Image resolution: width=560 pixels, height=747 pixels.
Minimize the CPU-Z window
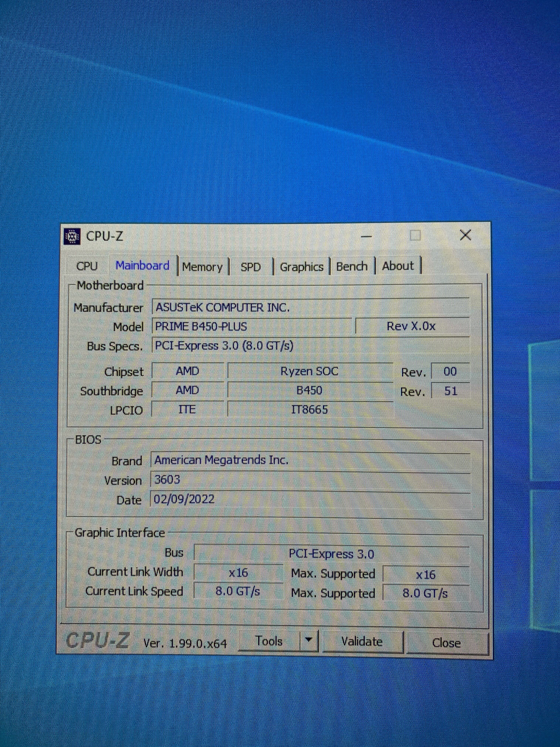point(366,236)
